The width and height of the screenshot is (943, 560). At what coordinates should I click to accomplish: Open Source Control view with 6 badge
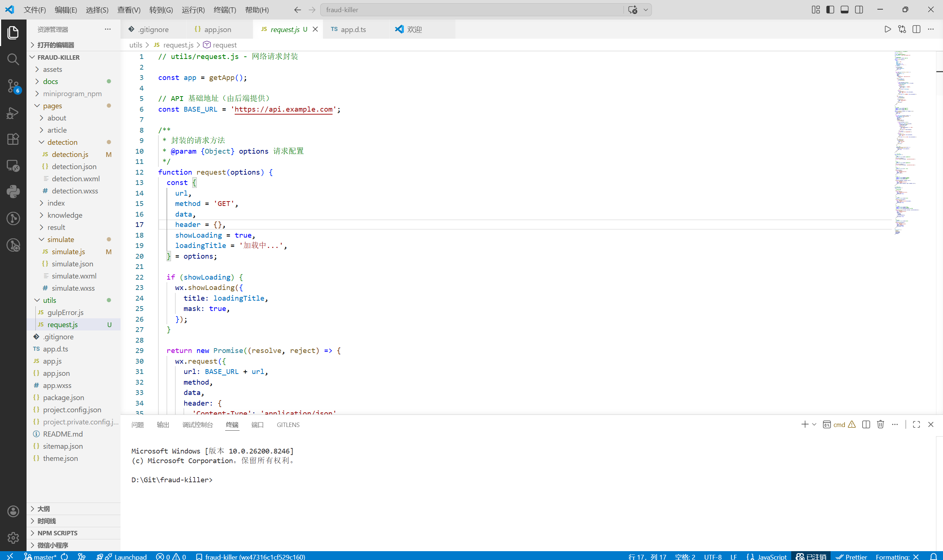13,87
